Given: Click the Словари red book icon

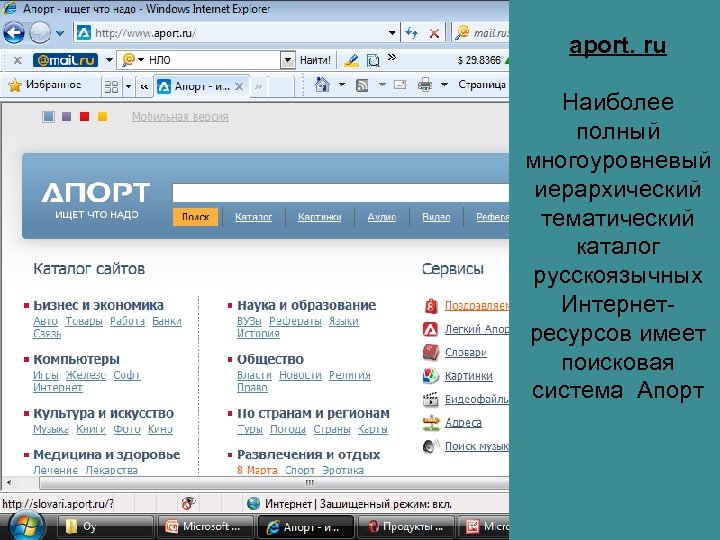Looking at the screenshot, I should click(431, 352).
